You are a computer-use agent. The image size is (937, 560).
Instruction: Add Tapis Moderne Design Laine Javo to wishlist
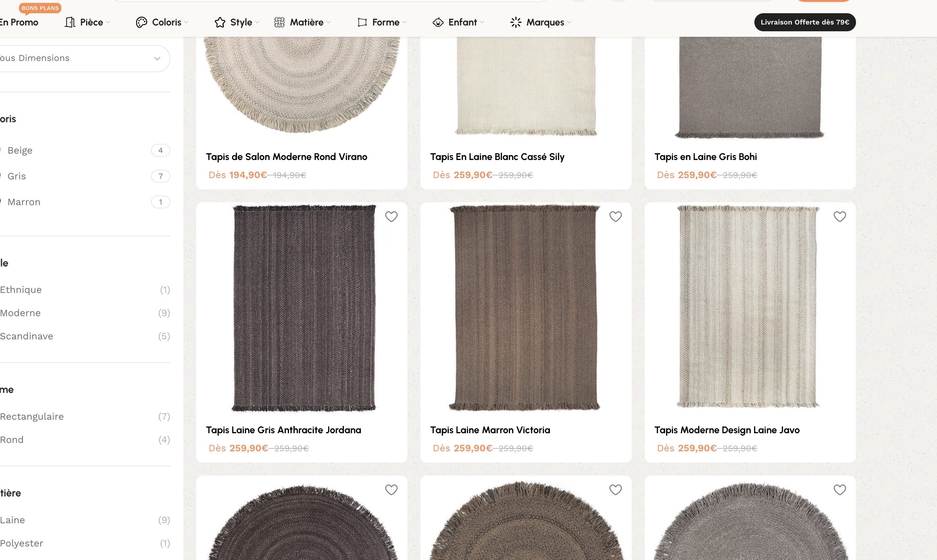tap(839, 216)
